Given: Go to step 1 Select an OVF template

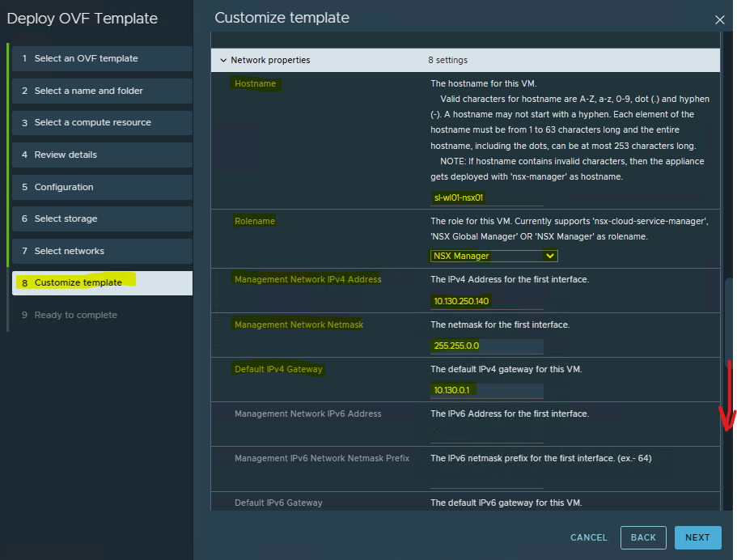Looking at the screenshot, I should click(x=102, y=58).
